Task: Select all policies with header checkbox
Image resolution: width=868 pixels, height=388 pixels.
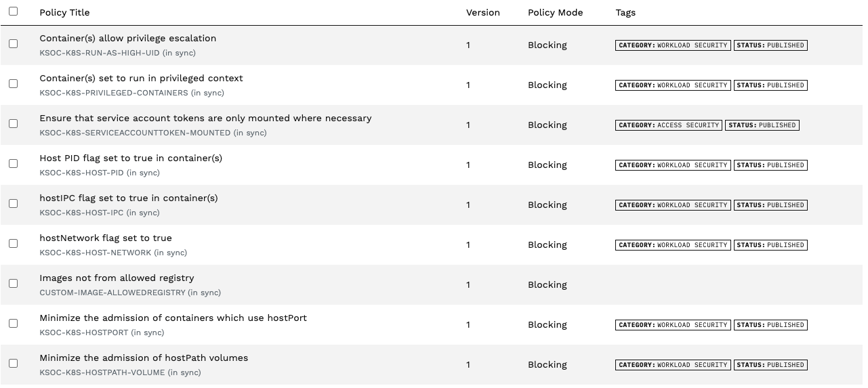Action: click(x=13, y=12)
